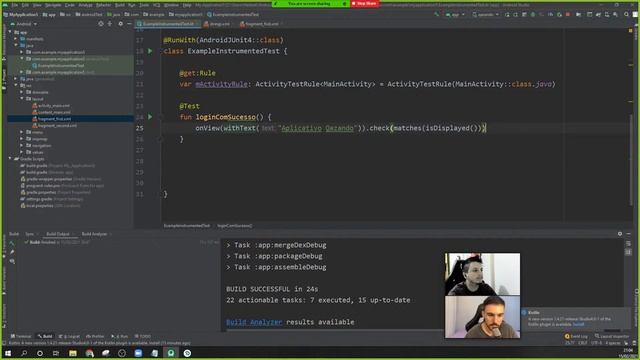
Task: Open build panel settings gear icon
Action: (x=620, y=233)
